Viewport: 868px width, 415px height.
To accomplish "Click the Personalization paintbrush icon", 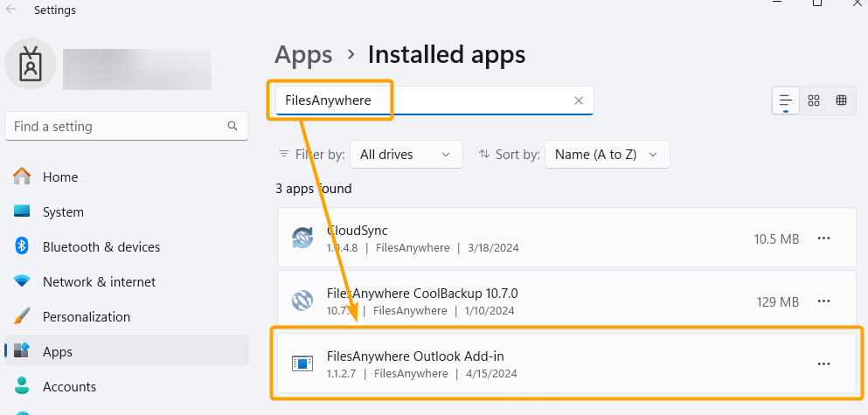I will (x=22, y=316).
